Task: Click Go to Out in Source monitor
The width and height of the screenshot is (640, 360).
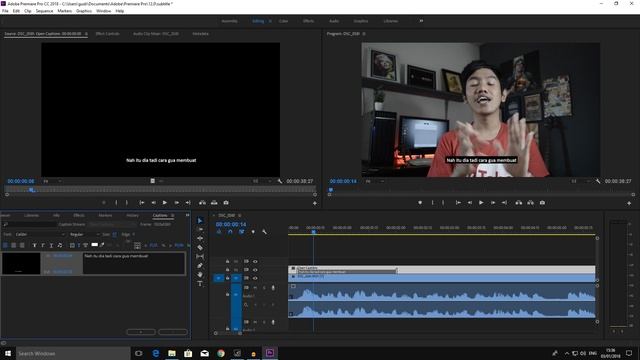Action: pyautogui.click(x=188, y=202)
